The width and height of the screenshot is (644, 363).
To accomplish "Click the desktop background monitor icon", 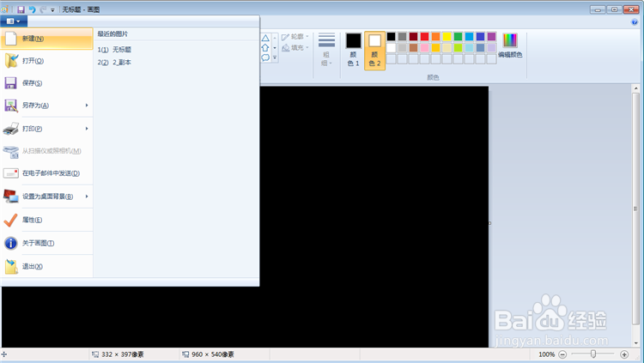I will [x=11, y=197].
